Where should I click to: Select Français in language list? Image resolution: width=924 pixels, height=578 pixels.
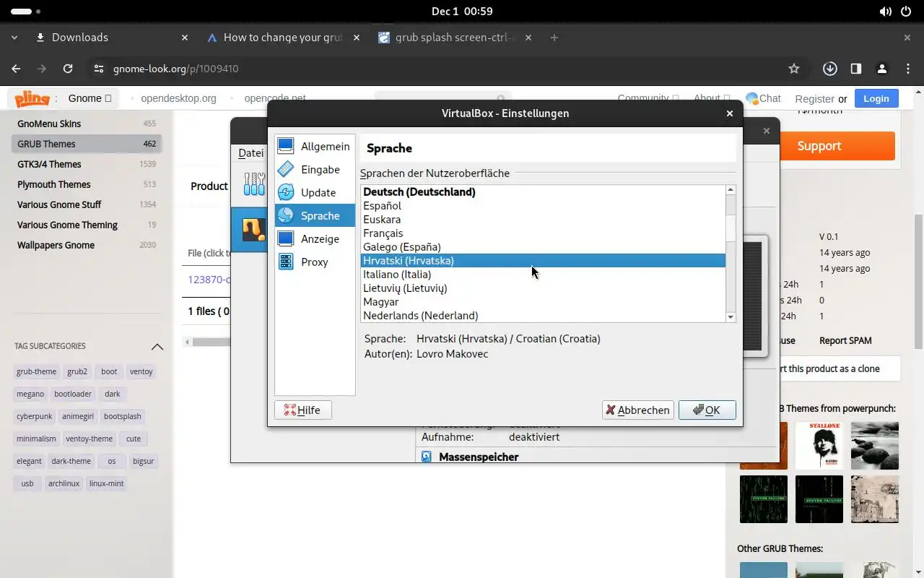[543, 233]
